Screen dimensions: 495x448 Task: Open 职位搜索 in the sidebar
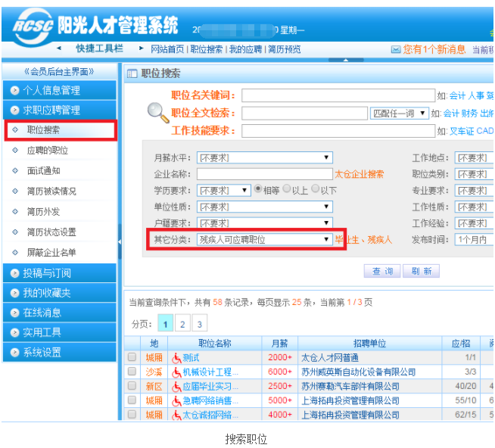(61, 130)
